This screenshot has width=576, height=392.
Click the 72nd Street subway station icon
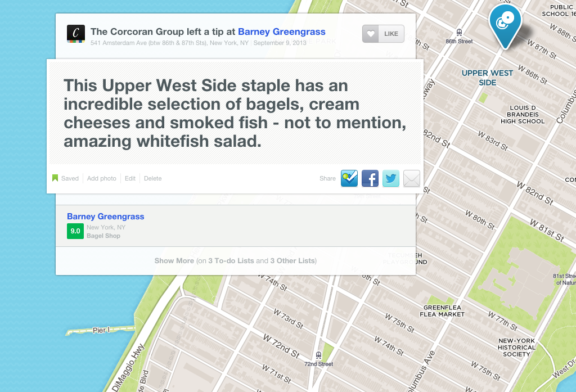(319, 355)
